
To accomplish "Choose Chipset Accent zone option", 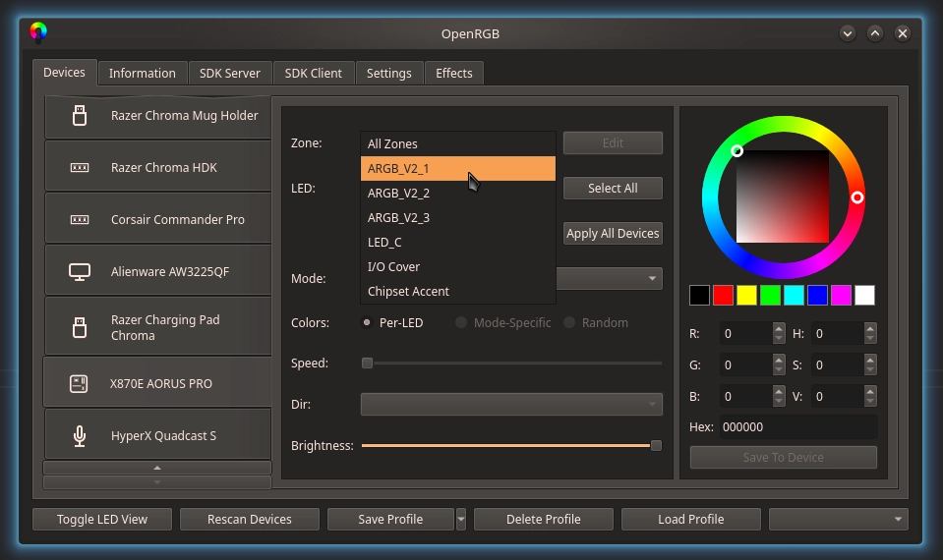I will 457,292.
